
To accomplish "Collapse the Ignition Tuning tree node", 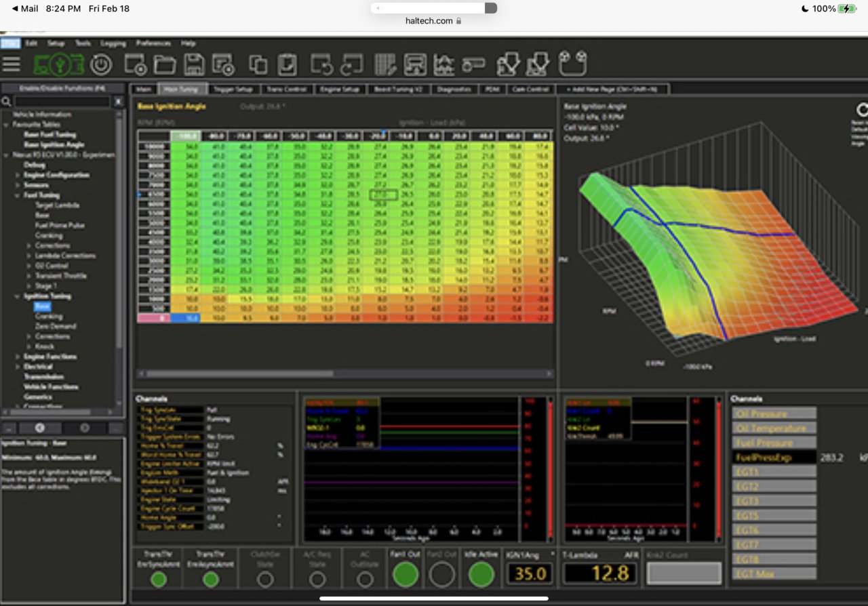I will pos(18,296).
